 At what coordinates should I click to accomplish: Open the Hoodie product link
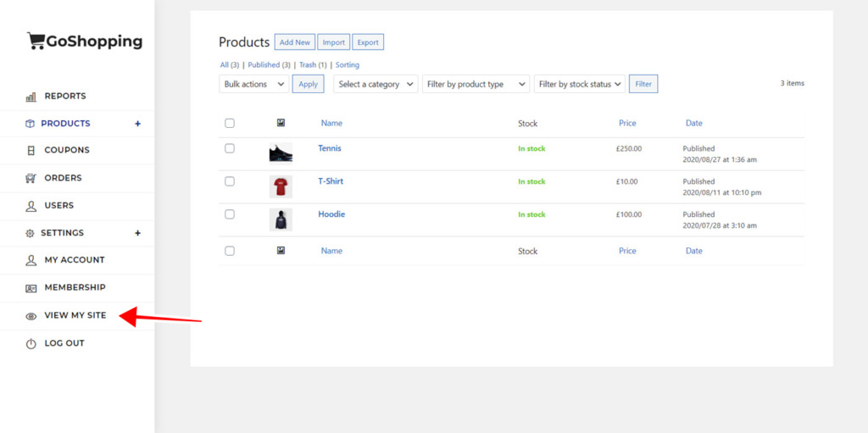coord(331,214)
